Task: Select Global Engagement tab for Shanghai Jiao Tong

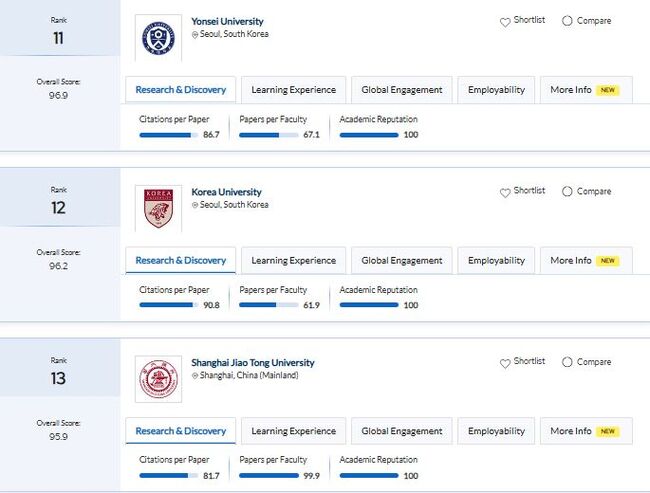Action: tap(402, 431)
